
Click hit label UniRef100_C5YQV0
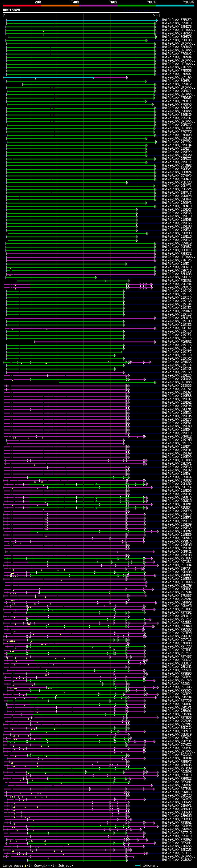[177, 176]
